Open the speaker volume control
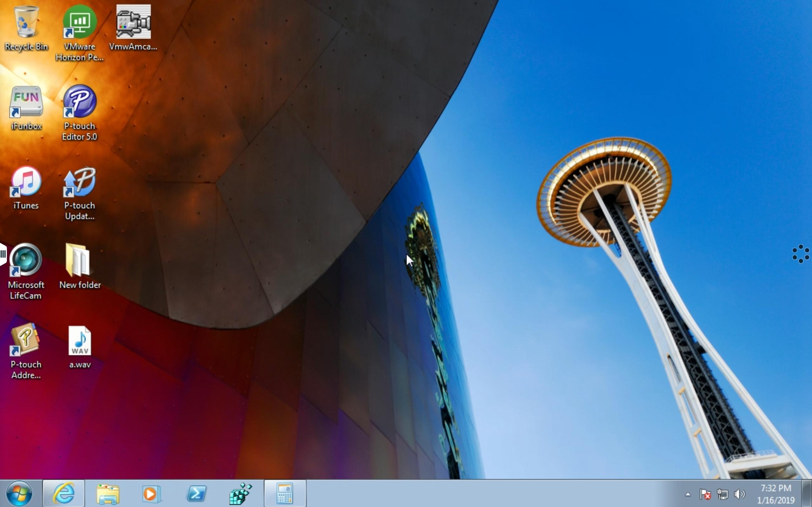The width and height of the screenshot is (812, 507). coord(739,494)
